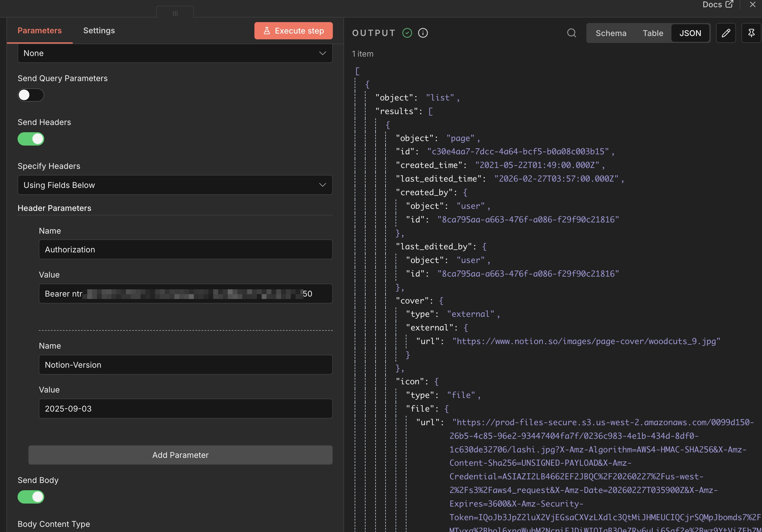Click the panel drag handle at top

[x=175, y=13]
